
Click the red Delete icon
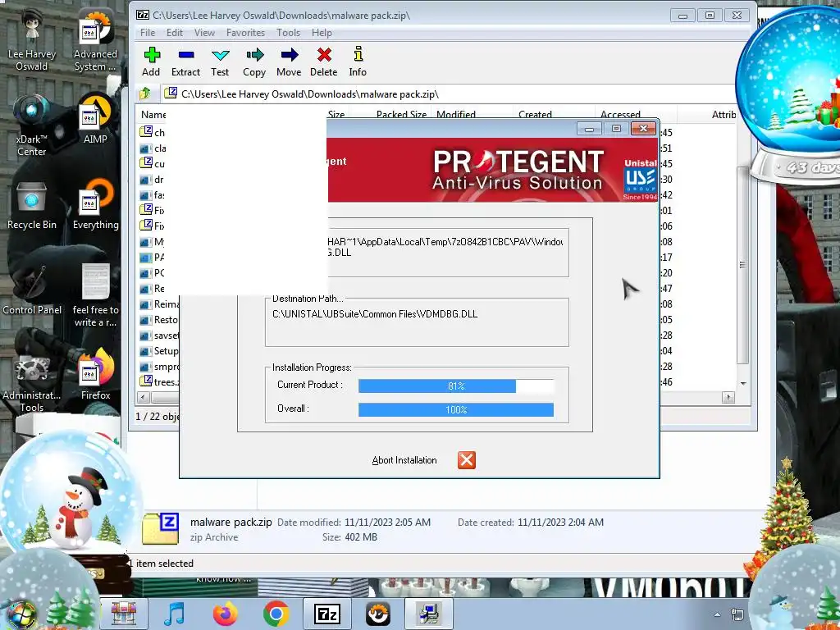click(323, 62)
